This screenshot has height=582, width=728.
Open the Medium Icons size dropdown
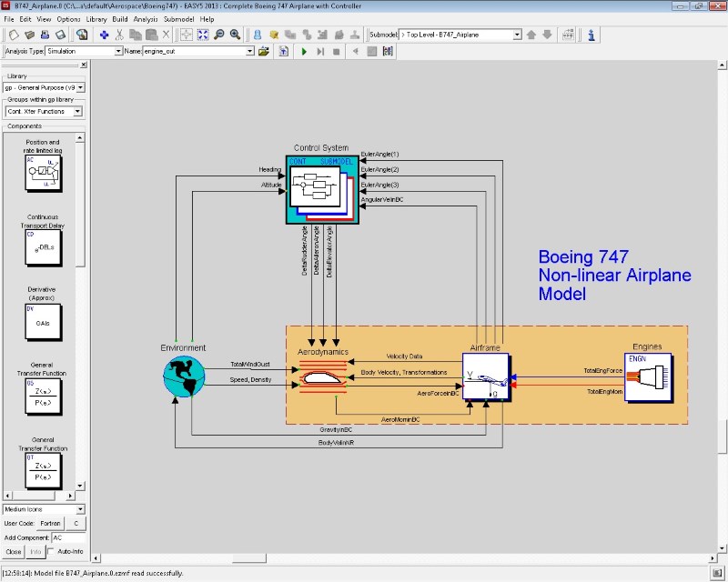coord(80,509)
